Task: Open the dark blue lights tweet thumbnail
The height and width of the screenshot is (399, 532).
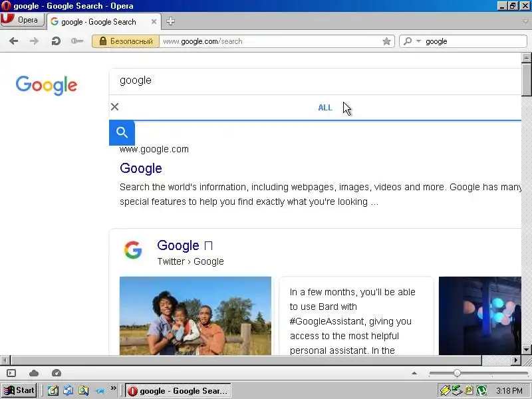Action: click(x=479, y=316)
